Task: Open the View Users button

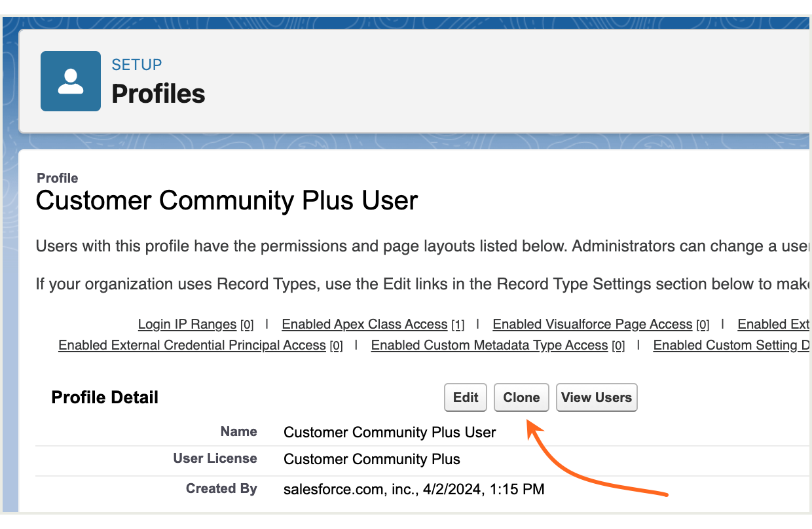Action: tap(597, 397)
